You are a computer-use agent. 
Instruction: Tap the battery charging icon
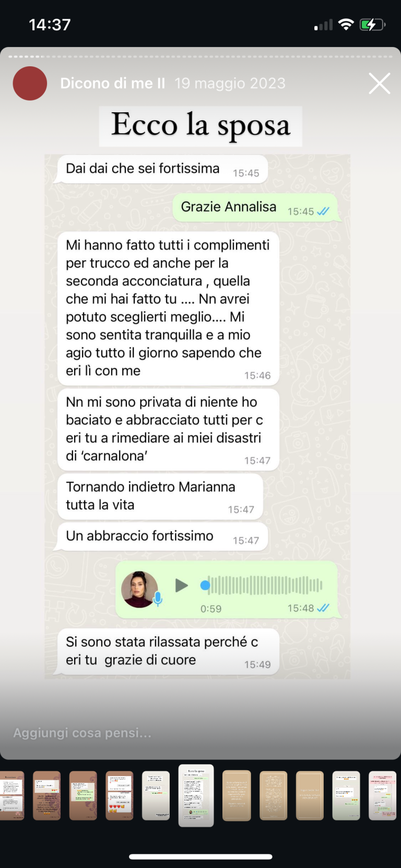(x=372, y=25)
